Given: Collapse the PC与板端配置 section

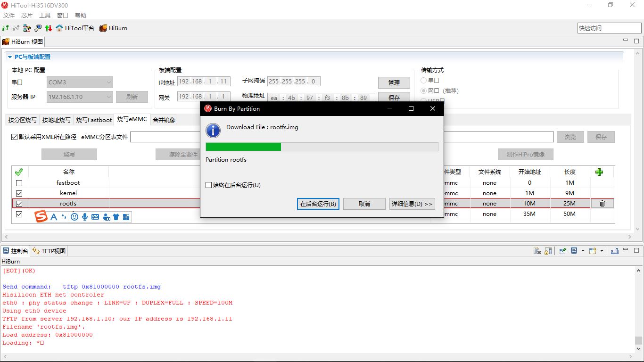Looking at the screenshot, I should pos(10,57).
